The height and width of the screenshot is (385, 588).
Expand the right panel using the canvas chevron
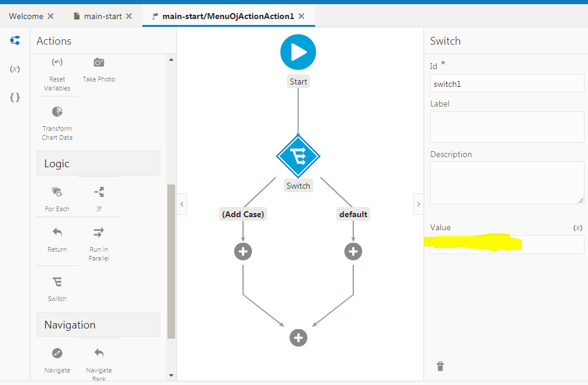418,204
